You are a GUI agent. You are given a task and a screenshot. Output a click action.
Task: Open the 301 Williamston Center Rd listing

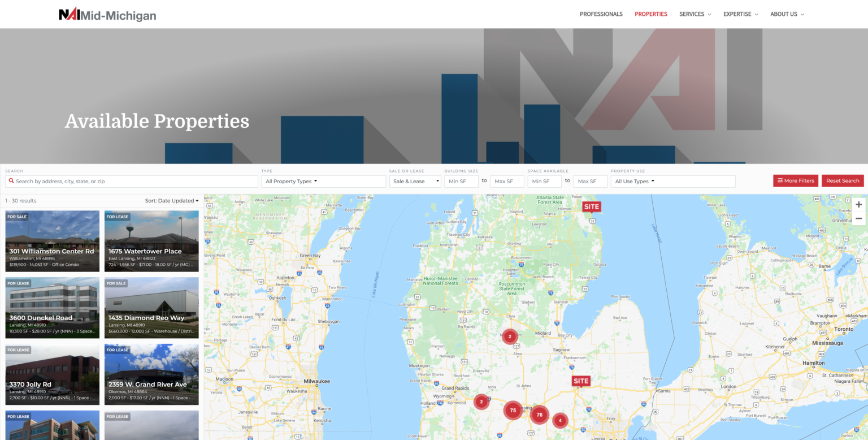tap(53, 241)
